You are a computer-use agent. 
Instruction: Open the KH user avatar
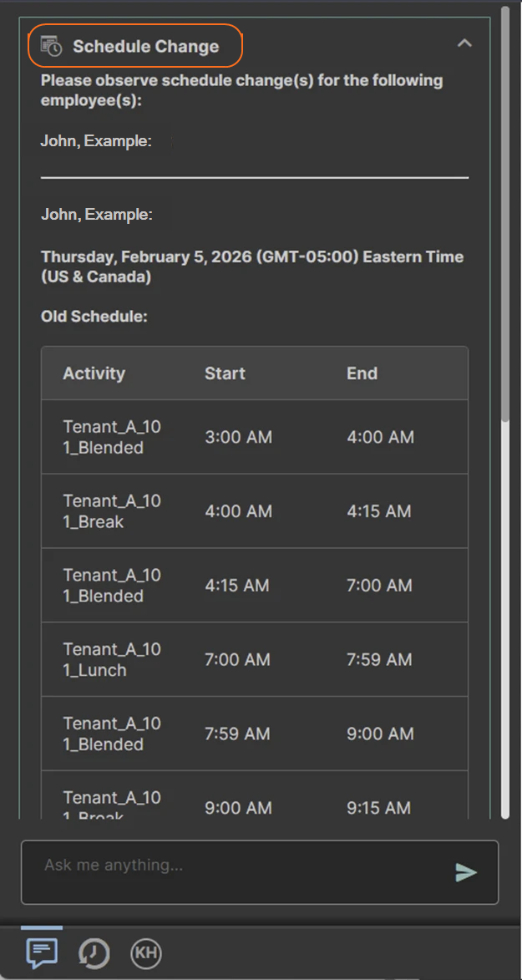[x=146, y=953]
